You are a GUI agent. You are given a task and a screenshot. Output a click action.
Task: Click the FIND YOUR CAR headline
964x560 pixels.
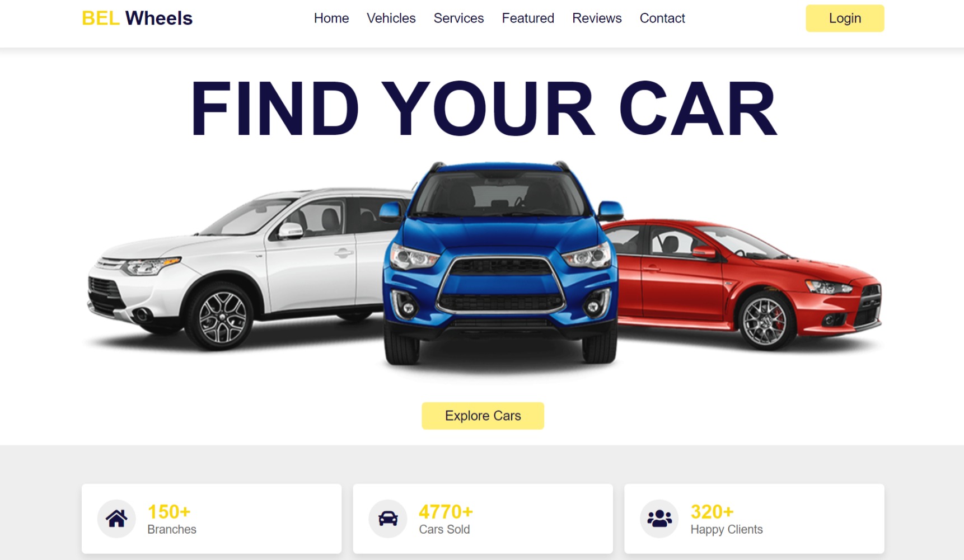(x=484, y=108)
